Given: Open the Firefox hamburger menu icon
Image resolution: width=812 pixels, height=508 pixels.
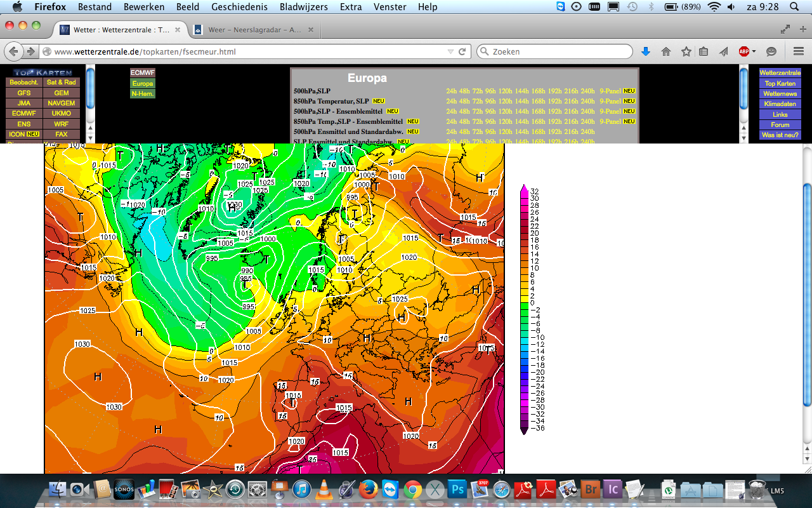Looking at the screenshot, I should click(x=799, y=51).
